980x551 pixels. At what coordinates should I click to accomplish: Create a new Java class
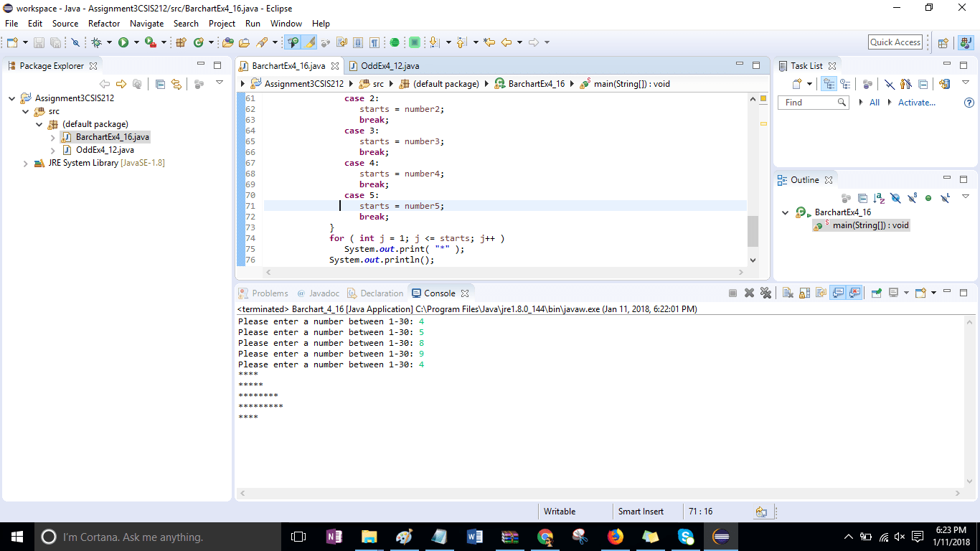198,42
